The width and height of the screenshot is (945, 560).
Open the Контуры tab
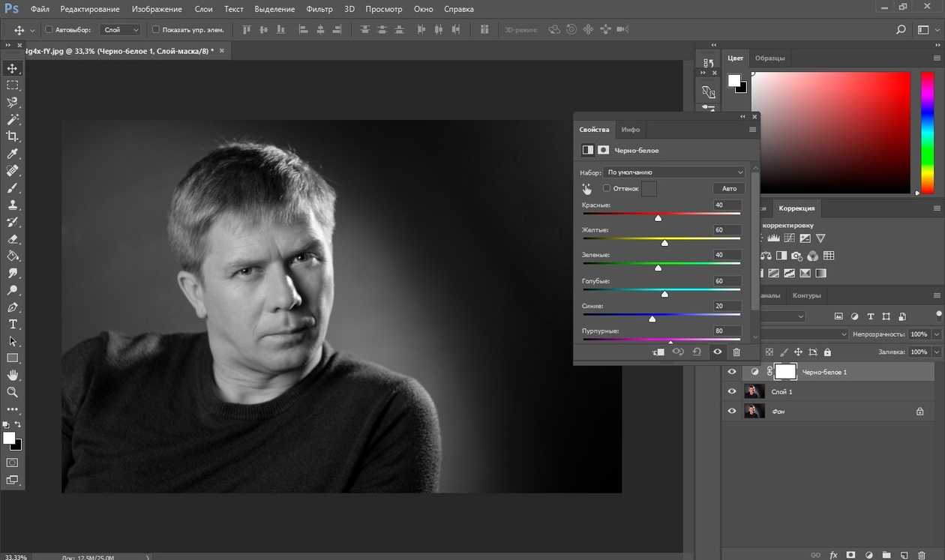(x=807, y=295)
